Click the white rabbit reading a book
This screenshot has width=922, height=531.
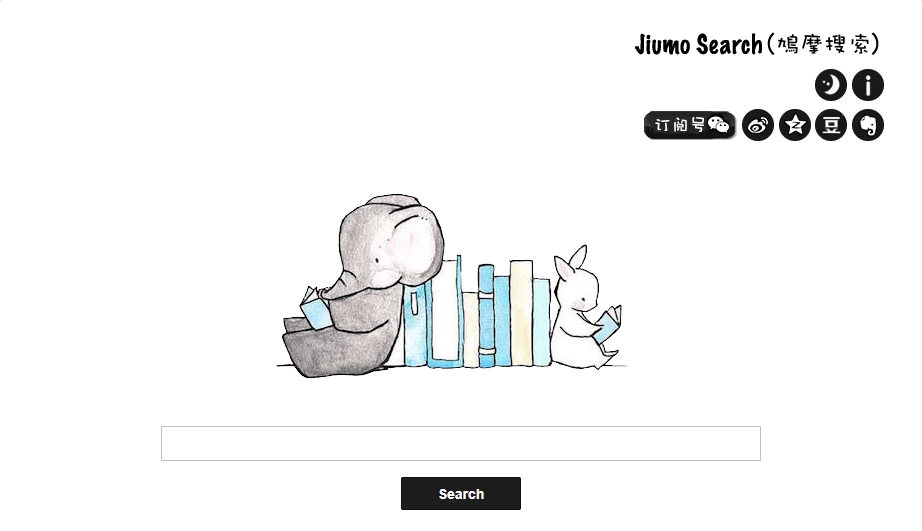[585, 309]
